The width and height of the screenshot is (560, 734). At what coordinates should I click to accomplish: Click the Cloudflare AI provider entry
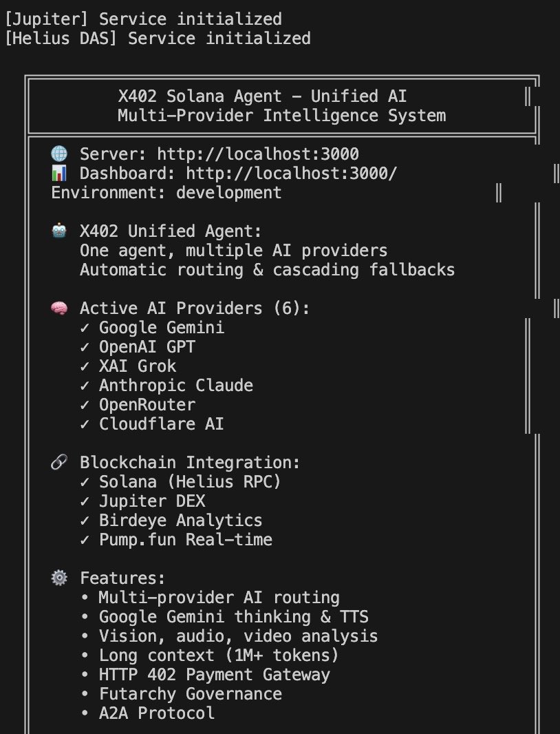point(162,424)
